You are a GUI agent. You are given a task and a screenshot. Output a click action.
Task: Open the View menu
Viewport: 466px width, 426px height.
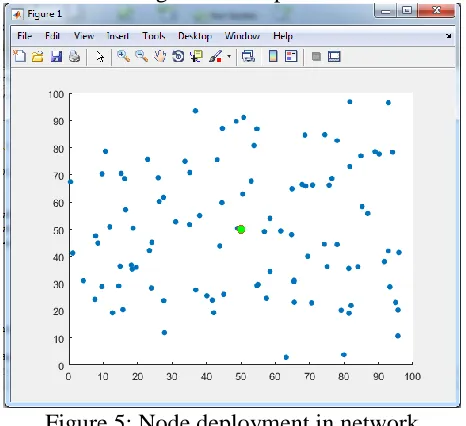(84, 36)
